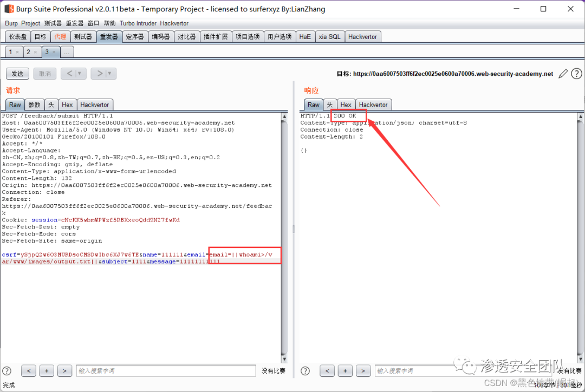Click the Cookie session value in request

120,220
